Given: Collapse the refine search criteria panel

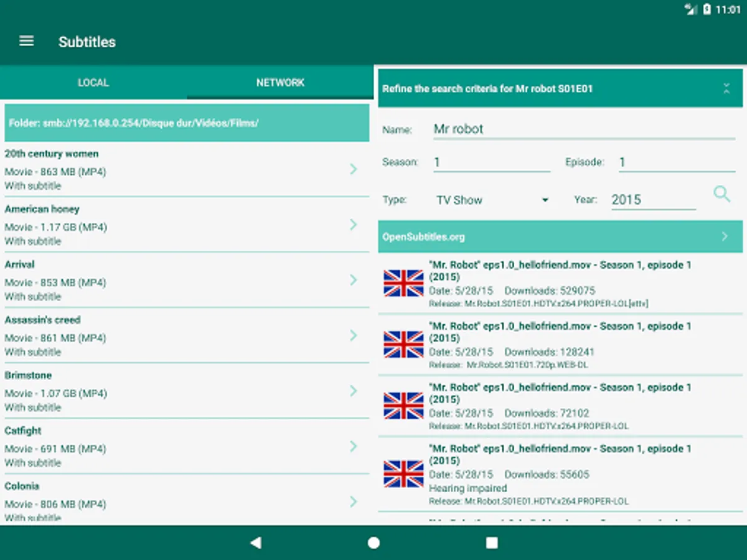Looking at the screenshot, I should (726, 88).
